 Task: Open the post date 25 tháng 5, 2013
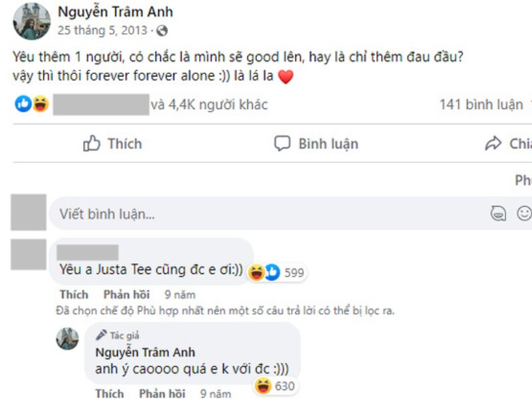102,31
